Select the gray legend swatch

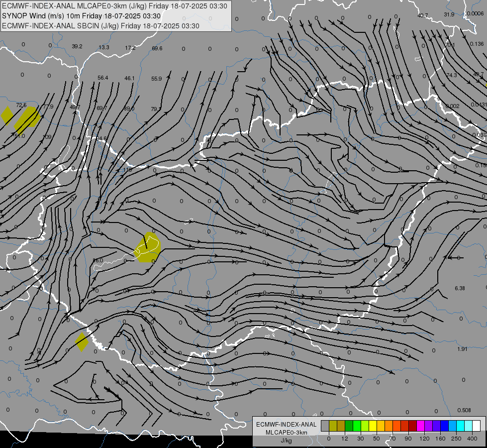[x=325, y=426]
